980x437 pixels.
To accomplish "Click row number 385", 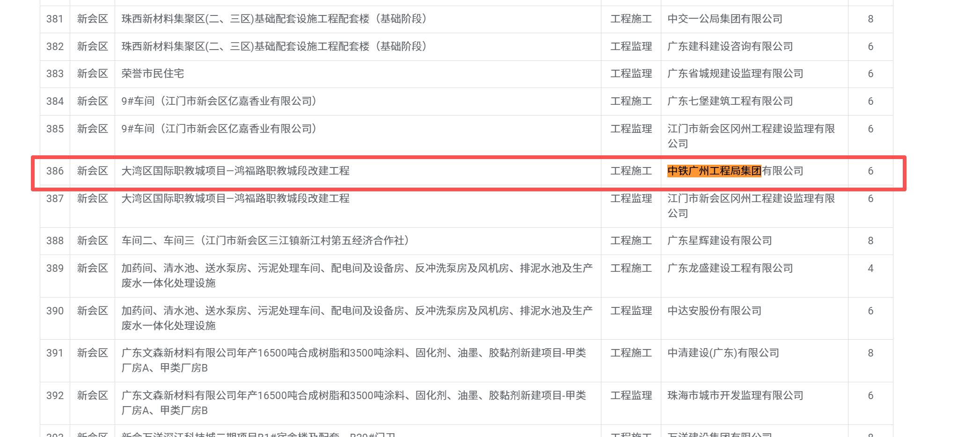I will [x=55, y=129].
